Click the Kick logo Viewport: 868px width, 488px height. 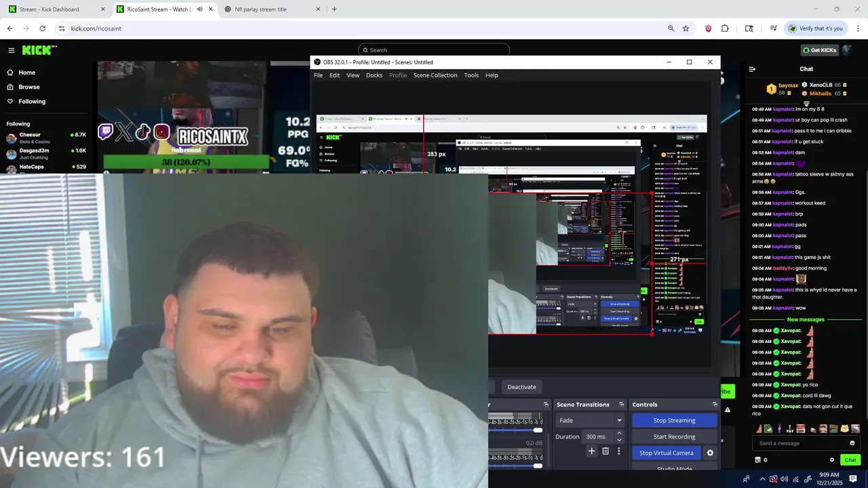point(39,50)
